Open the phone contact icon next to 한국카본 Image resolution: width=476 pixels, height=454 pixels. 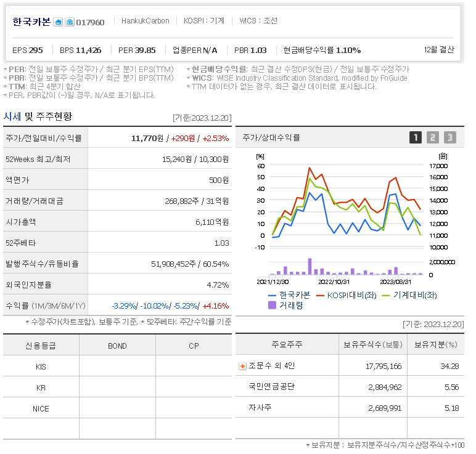pyautogui.click(x=70, y=22)
